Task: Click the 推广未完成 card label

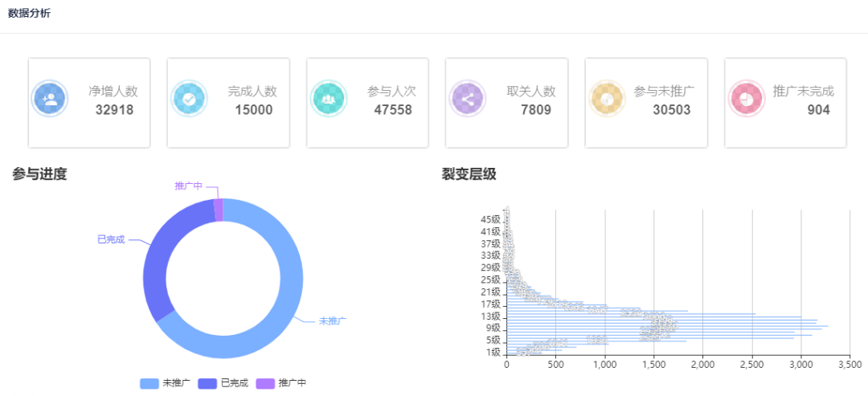Action: click(803, 92)
